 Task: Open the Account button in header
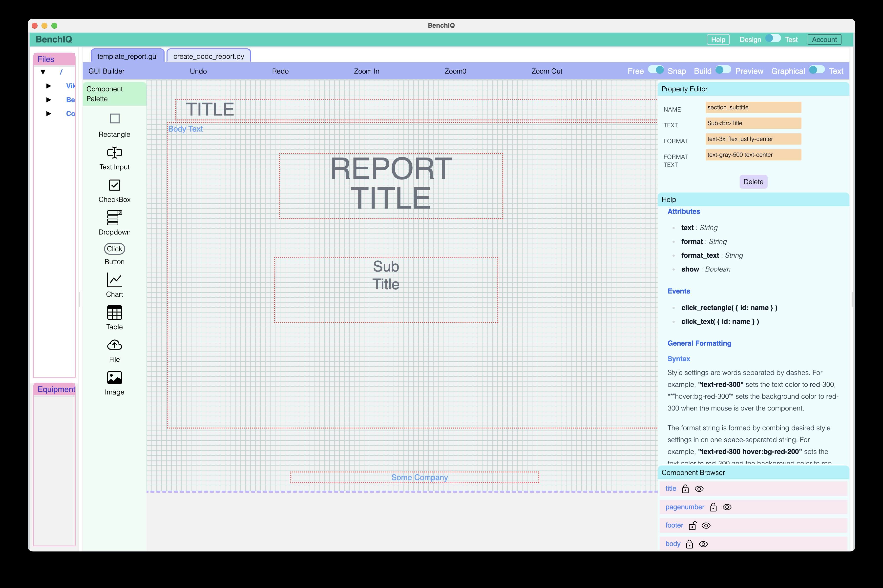point(824,39)
